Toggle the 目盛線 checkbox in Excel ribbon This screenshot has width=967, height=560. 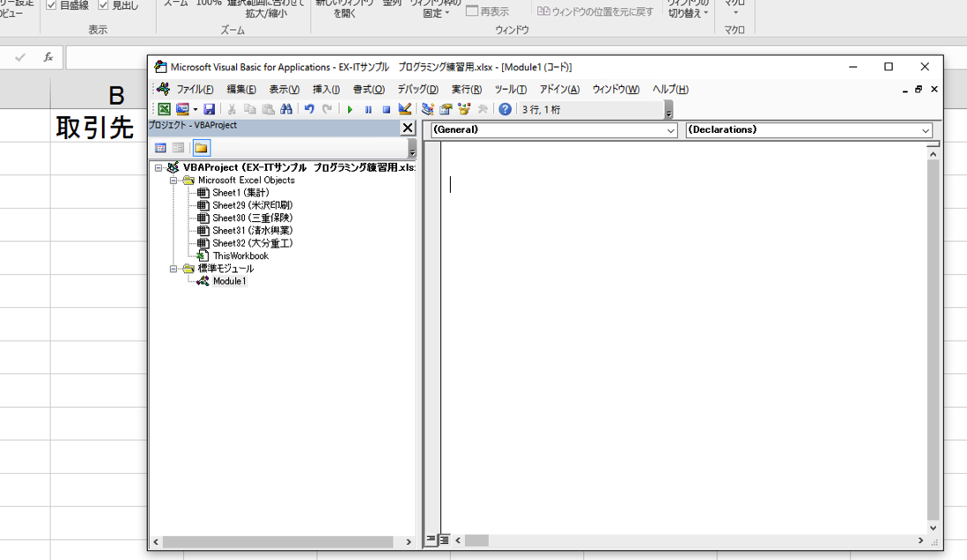click(52, 5)
